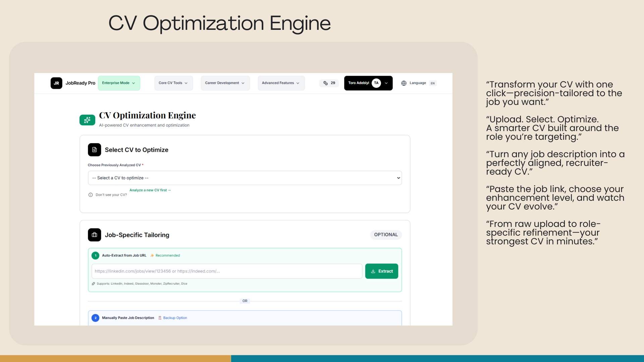
Task: Click the green sparkle CV Optimization icon
Action: coord(87,120)
